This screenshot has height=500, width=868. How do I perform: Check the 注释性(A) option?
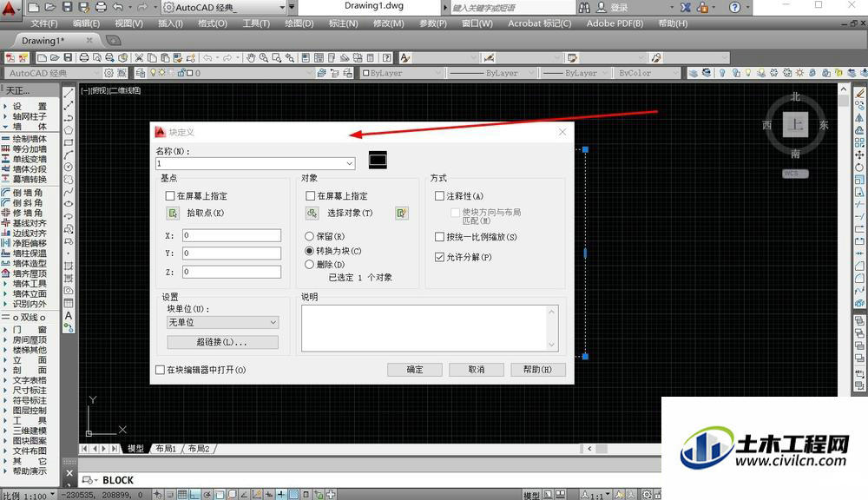[439, 196]
